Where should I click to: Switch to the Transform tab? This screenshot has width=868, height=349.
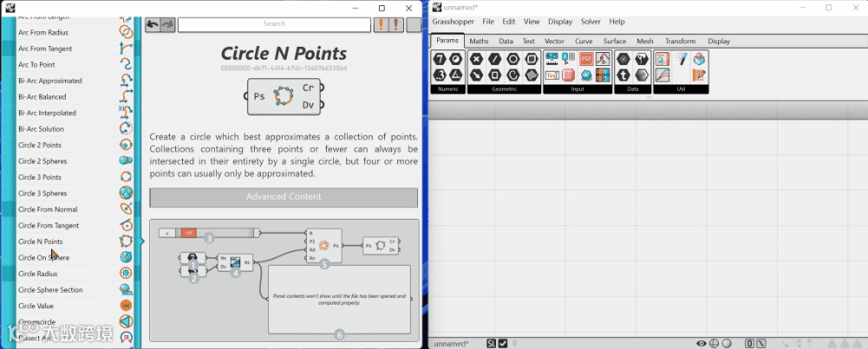681,41
